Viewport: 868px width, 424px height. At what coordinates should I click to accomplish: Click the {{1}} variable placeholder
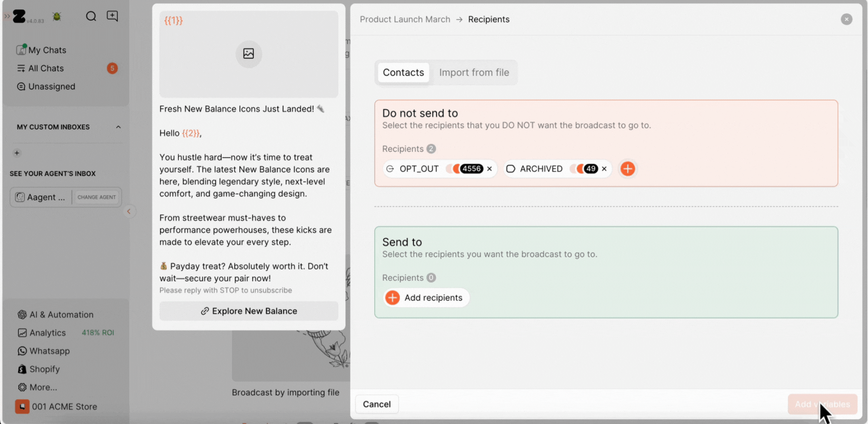tap(174, 20)
